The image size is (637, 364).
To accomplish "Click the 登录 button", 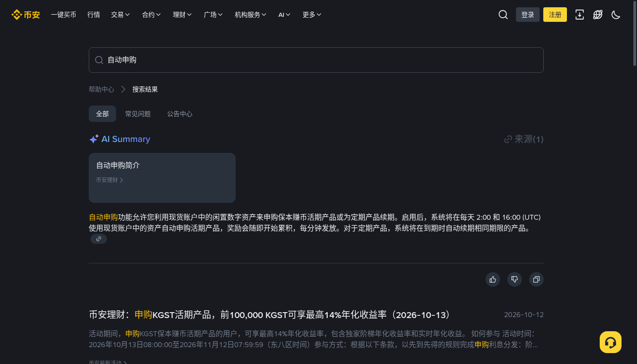I will coord(528,15).
